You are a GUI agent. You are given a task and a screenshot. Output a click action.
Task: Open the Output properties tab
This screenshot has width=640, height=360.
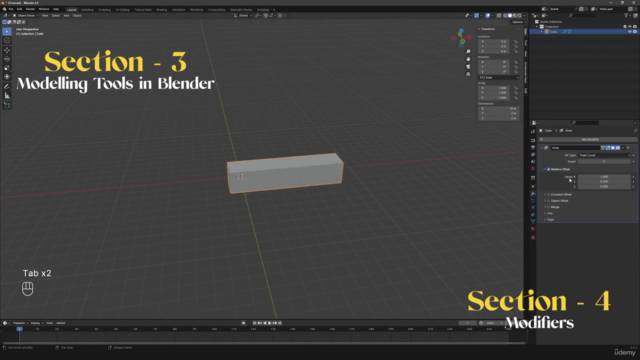tap(533, 147)
